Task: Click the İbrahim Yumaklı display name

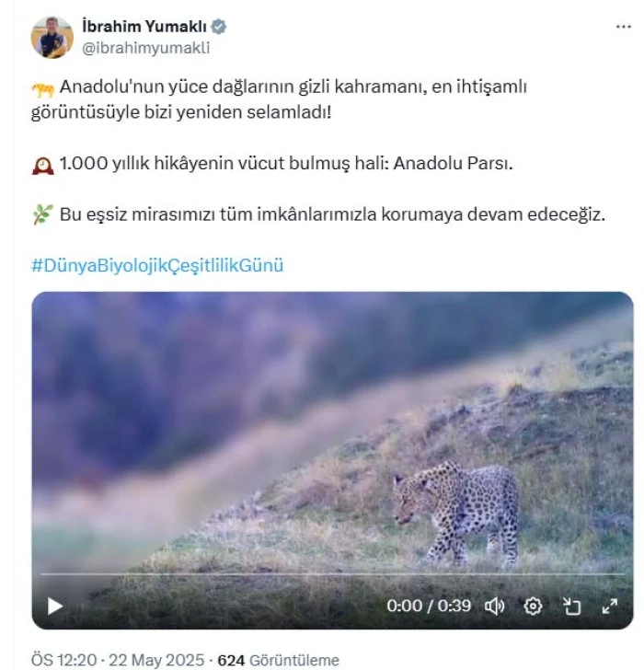Action: click(x=144, y=27)
